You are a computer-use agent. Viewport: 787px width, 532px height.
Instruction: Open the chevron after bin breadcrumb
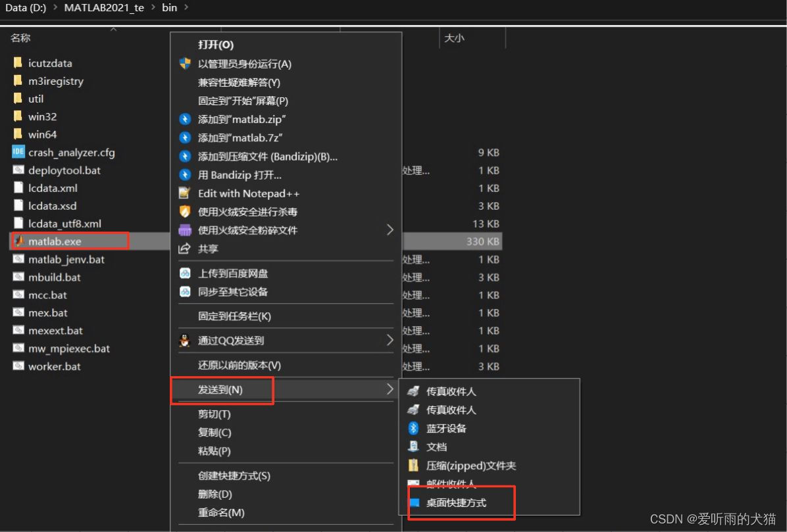186,7
